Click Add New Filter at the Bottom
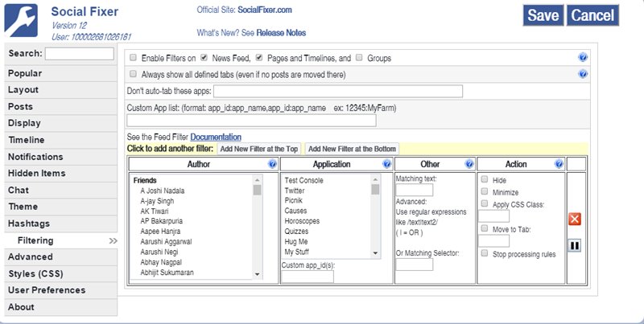The image size is (644, 324). pos(352,149)
